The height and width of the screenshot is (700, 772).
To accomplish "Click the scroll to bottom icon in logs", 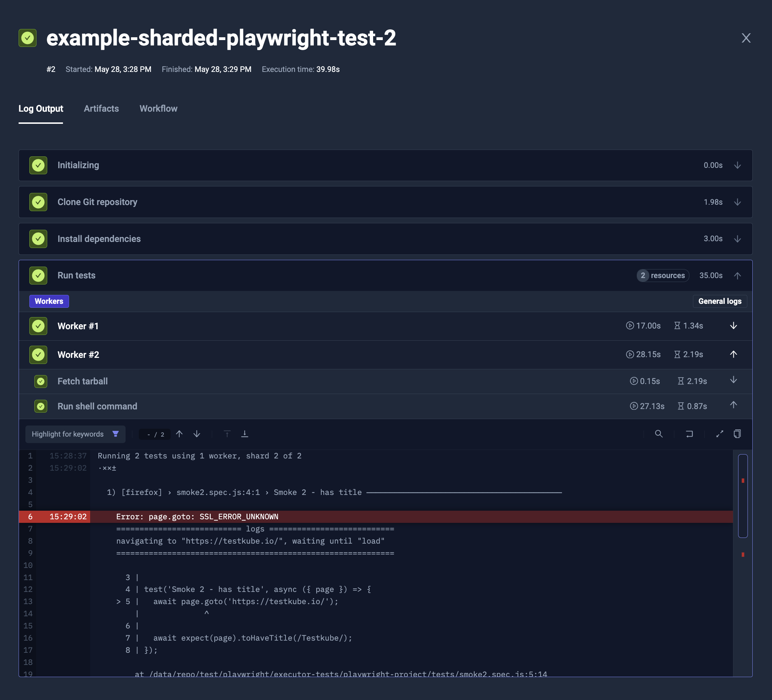I will [x=245, y=434].
